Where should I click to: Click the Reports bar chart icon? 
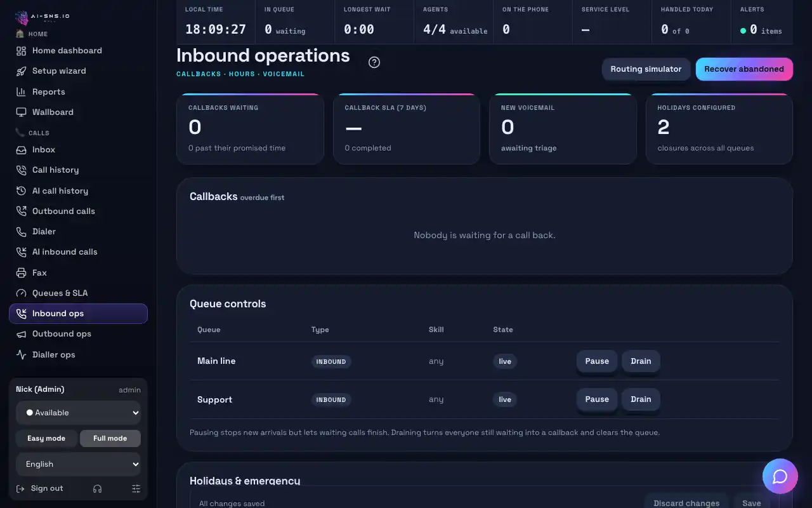21,91
